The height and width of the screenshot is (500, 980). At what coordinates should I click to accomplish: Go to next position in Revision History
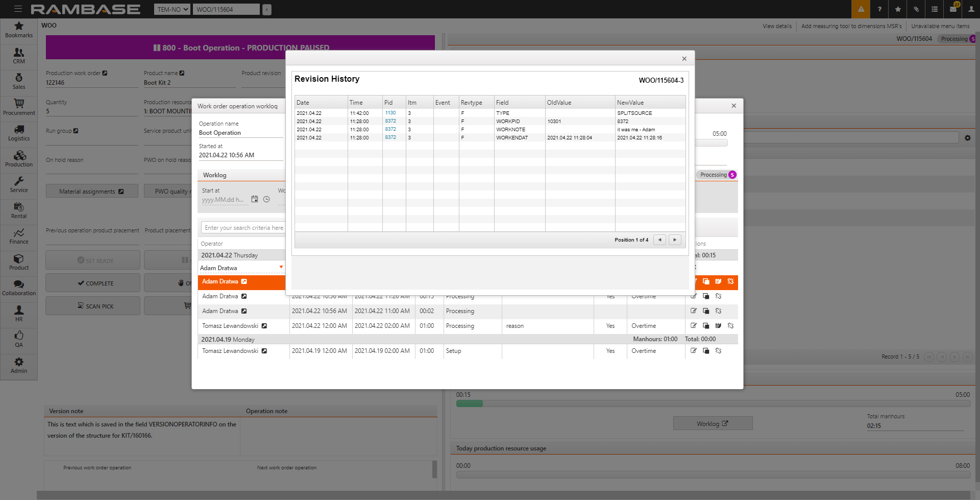[675, 240]
